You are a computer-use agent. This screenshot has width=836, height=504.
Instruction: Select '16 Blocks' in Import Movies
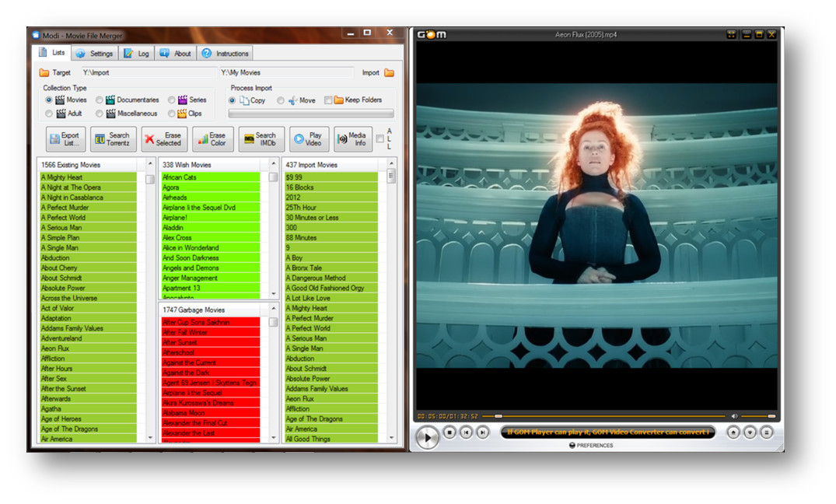331,187
